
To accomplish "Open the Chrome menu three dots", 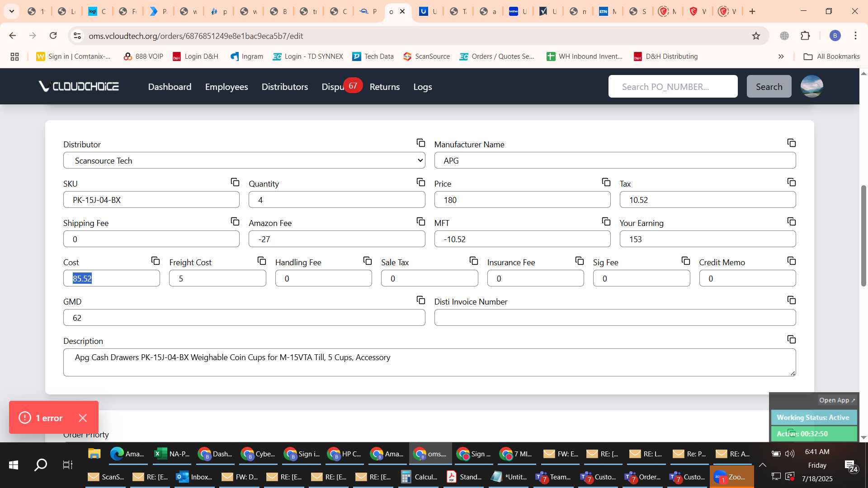I will pos(855,36).
